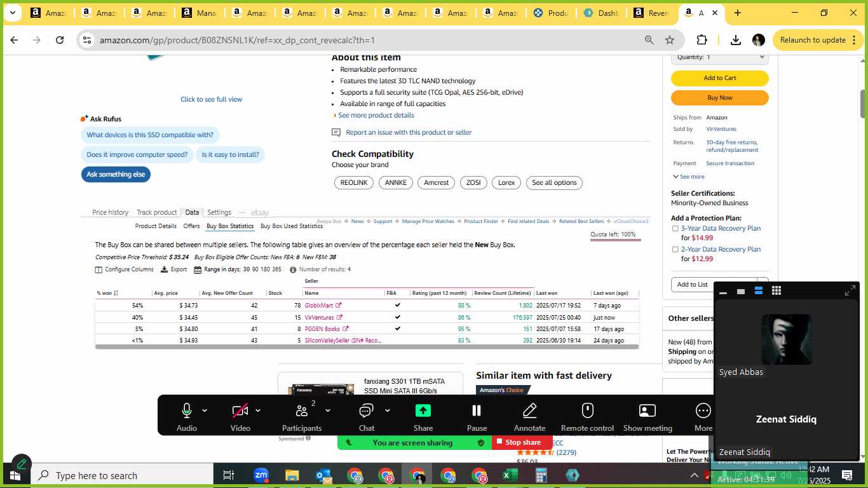Click the Chrome profile avatar
Image resolution: width=868 pixels, height=488 pixels.
coord(758,40)
